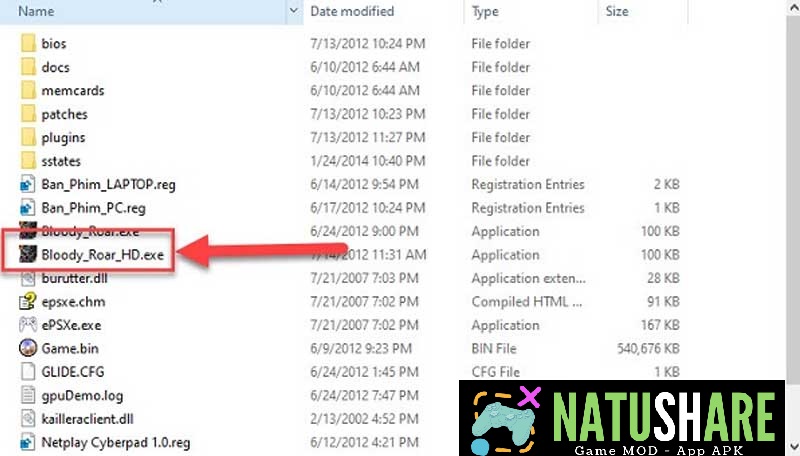Select the folder name bios

pyautogui.click(x=54, y=43)
